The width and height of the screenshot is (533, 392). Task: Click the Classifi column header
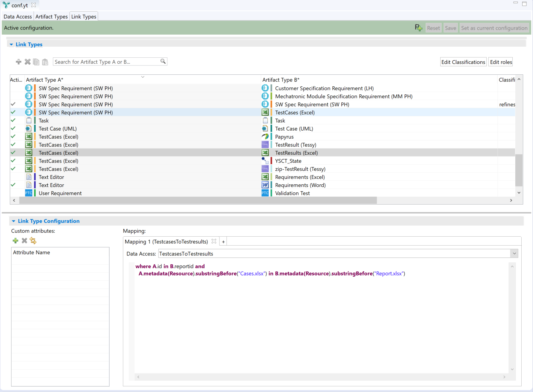pos(507,80)
